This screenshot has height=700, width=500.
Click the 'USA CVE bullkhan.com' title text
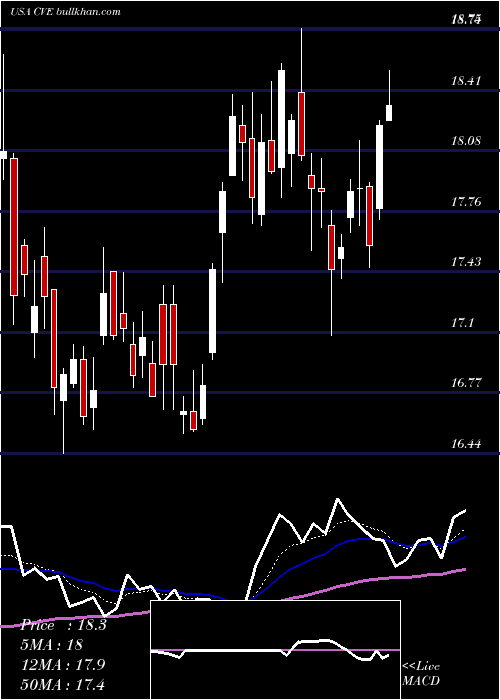[x=66, y=12]
